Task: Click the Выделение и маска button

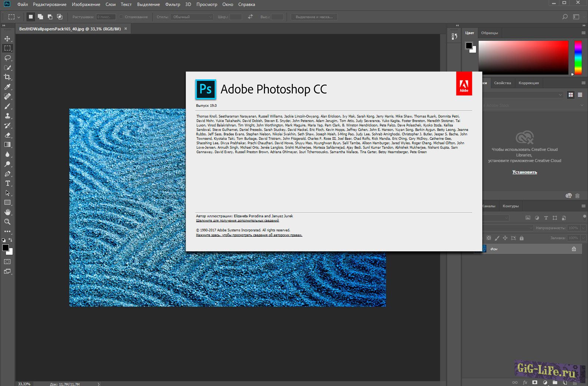Action: coord(314,17)
